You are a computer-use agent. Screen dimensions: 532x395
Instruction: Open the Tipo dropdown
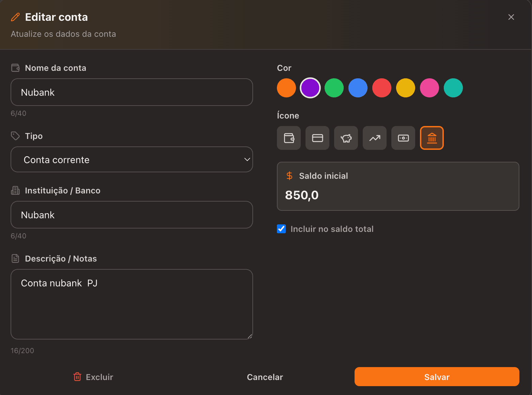coord(132,159)
